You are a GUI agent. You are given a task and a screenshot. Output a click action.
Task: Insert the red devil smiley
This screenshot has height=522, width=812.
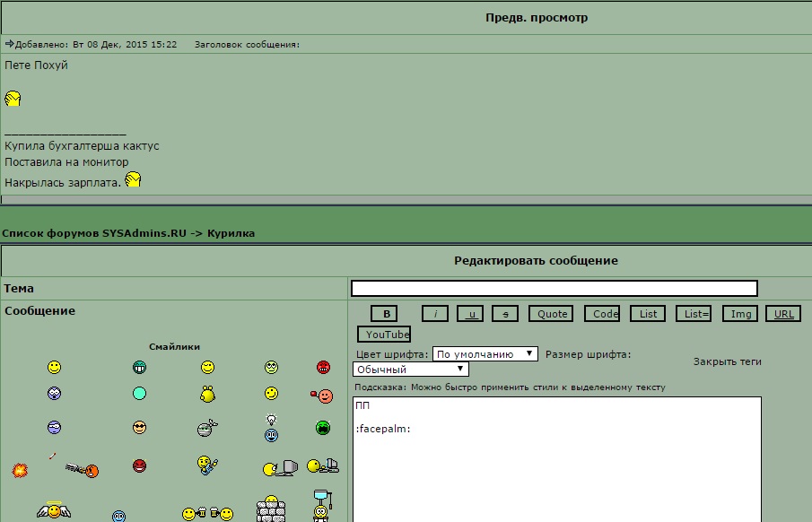[x=139, y=465]
